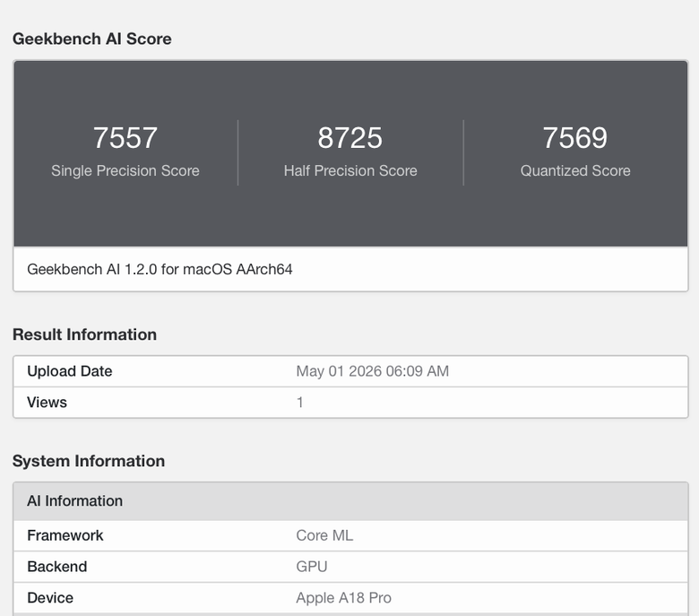Click the Quantized Score label

[575, 171]
